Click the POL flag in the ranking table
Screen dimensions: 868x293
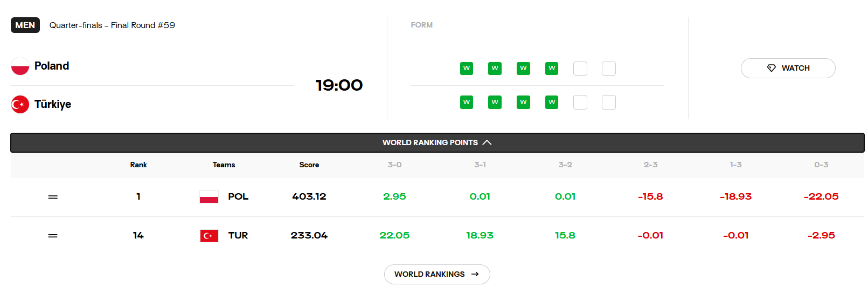[x=209, y=197]
